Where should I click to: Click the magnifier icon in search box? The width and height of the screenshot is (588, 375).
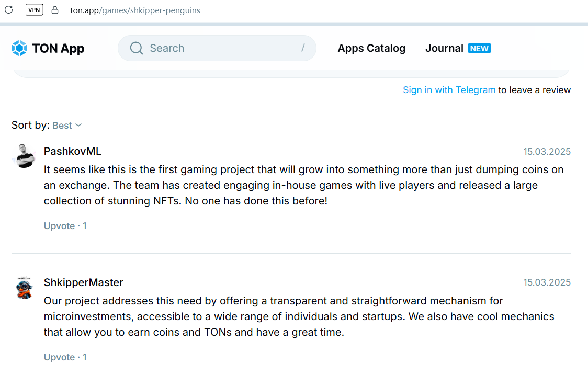pos(137,48)
